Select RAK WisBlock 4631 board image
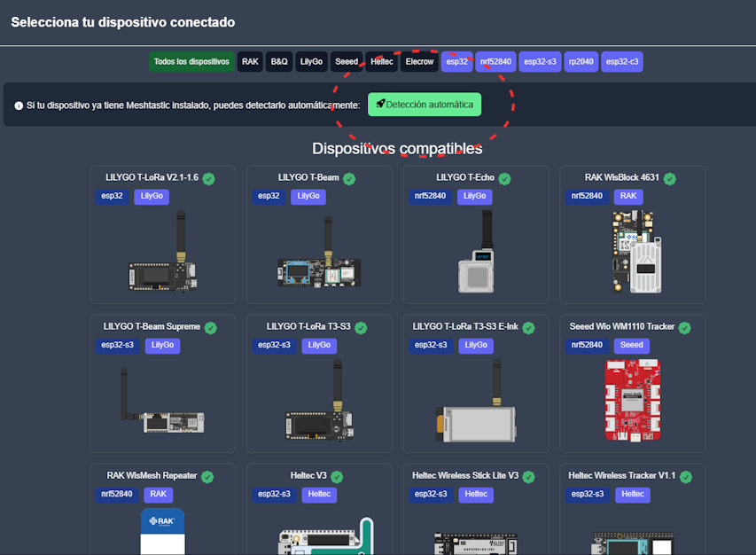 [636, 252]
